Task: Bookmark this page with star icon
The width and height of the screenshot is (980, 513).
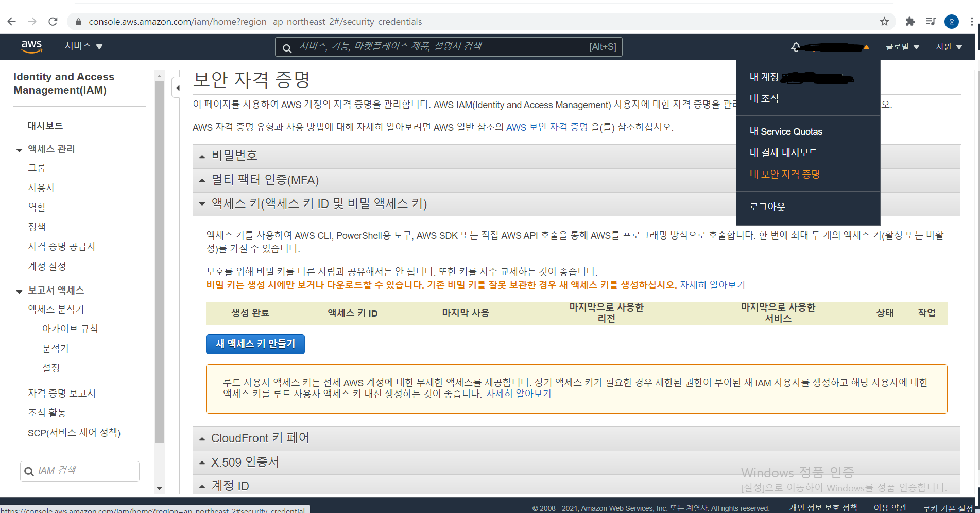Action: pyautogui.click(x=884, y=22)
